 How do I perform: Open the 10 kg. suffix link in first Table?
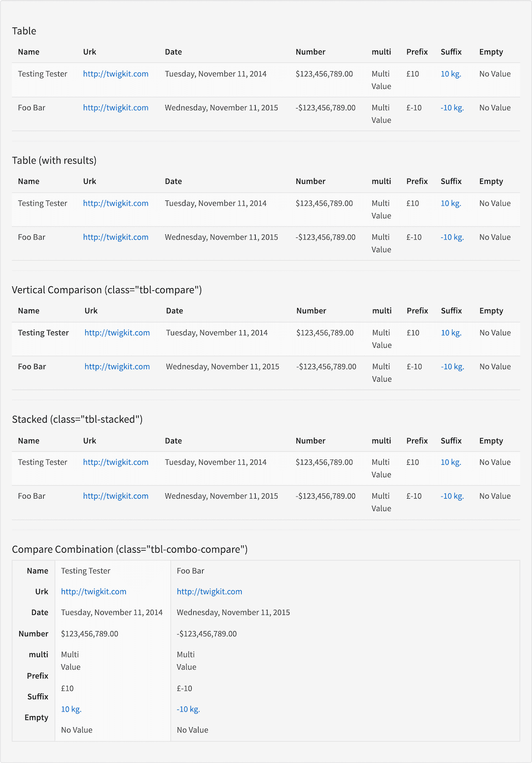[x=451, y=74]
